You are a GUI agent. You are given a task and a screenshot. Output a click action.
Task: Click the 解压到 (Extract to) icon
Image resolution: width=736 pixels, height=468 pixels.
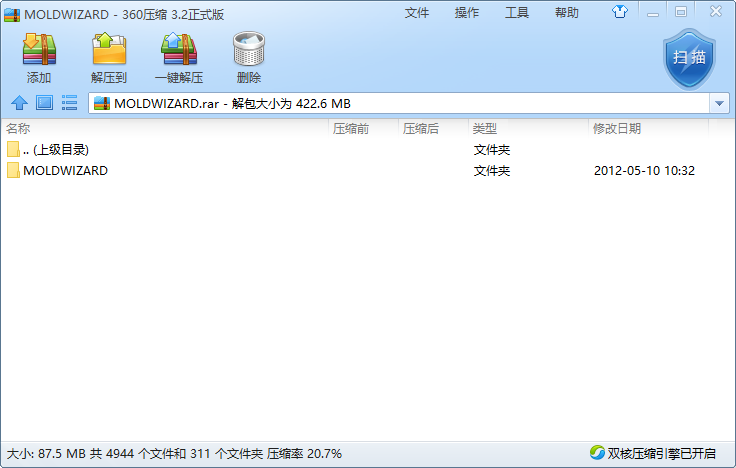click(109, 48)
